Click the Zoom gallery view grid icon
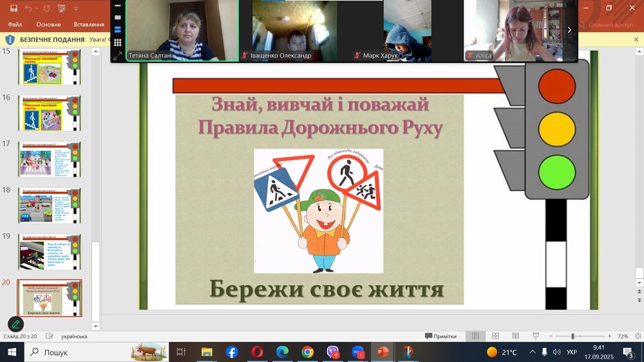Viewport: 644px width, 362px height. (x=117, y=43)
